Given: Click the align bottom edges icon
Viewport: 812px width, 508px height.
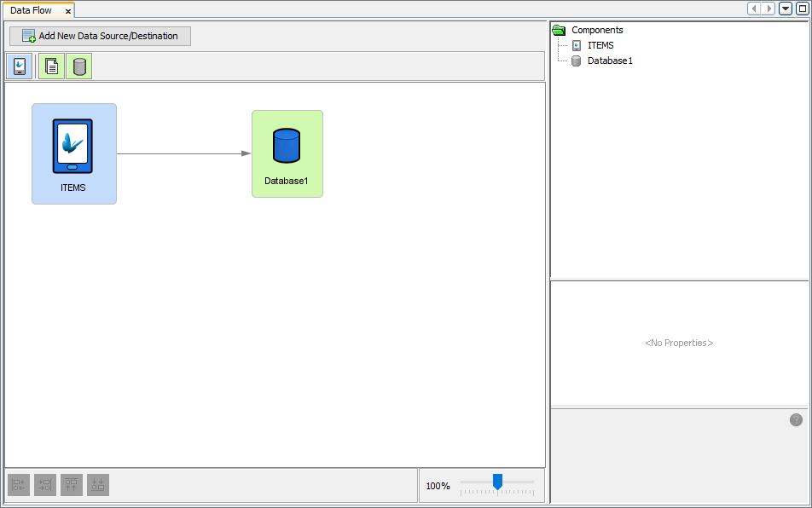Looking at the screenshot, I should [x=98, y=485].
